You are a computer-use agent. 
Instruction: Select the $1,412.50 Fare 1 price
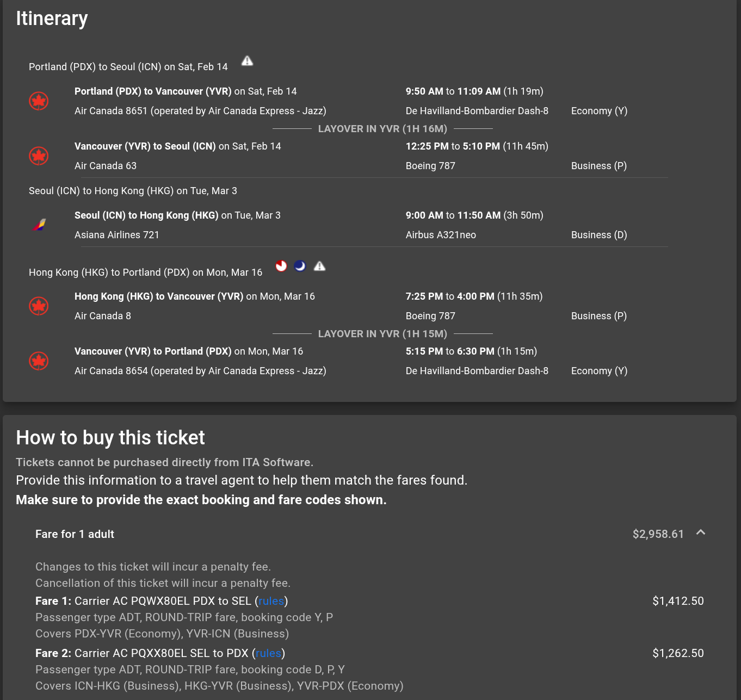678,601
